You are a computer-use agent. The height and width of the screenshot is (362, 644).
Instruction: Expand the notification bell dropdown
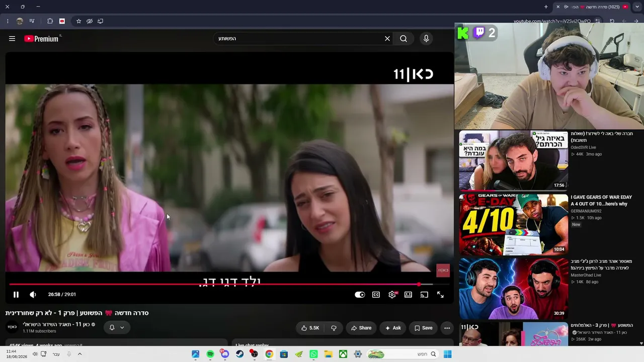[x=117, y=328]
